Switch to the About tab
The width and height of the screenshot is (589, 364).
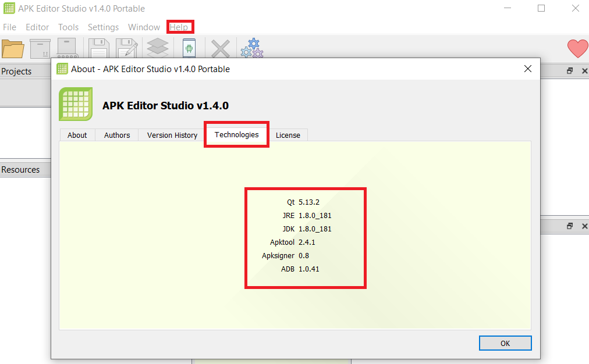[x=77, y=135]
